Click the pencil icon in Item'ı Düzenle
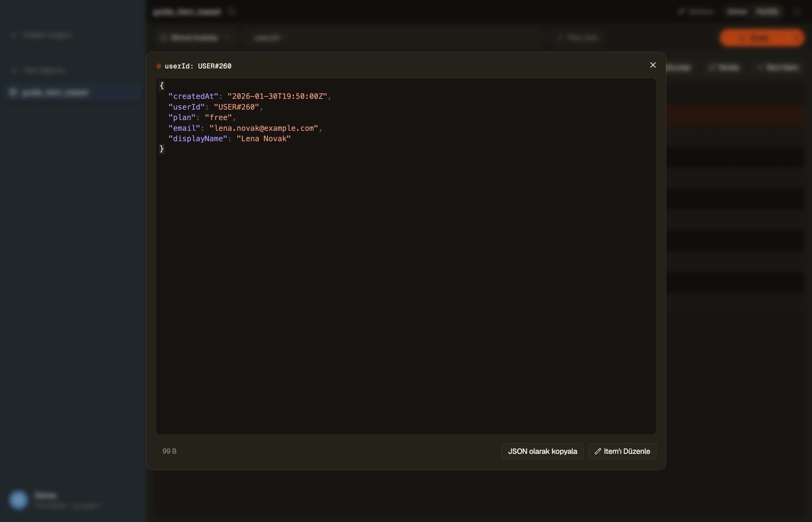Screen dimensions: 812x522 pos(598,451)
